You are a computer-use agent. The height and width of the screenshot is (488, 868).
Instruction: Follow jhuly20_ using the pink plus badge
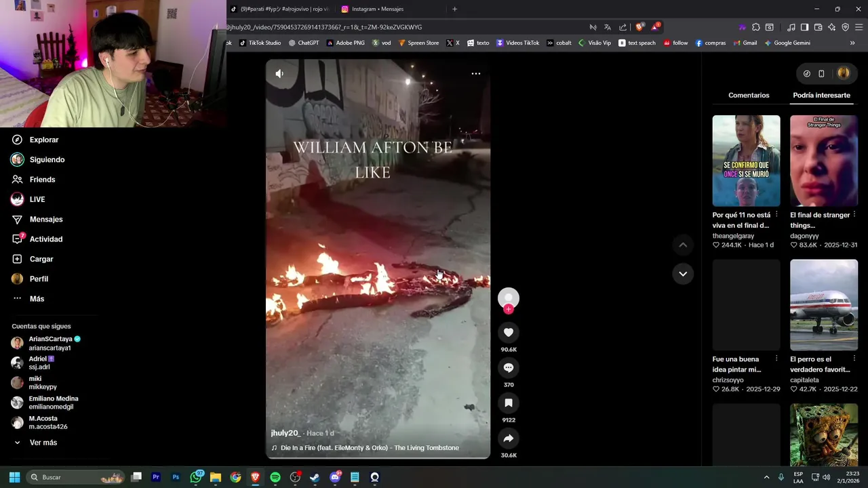pyautogui.click(x=509, y=309)
